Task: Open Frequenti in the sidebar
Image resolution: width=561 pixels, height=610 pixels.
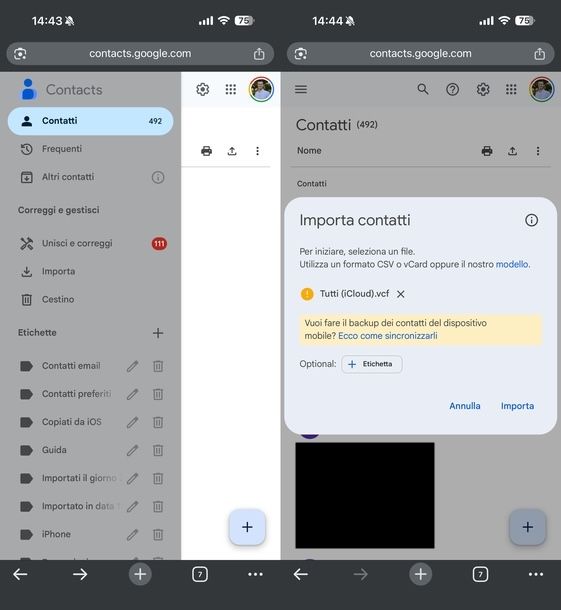Action: click(62, 149)
